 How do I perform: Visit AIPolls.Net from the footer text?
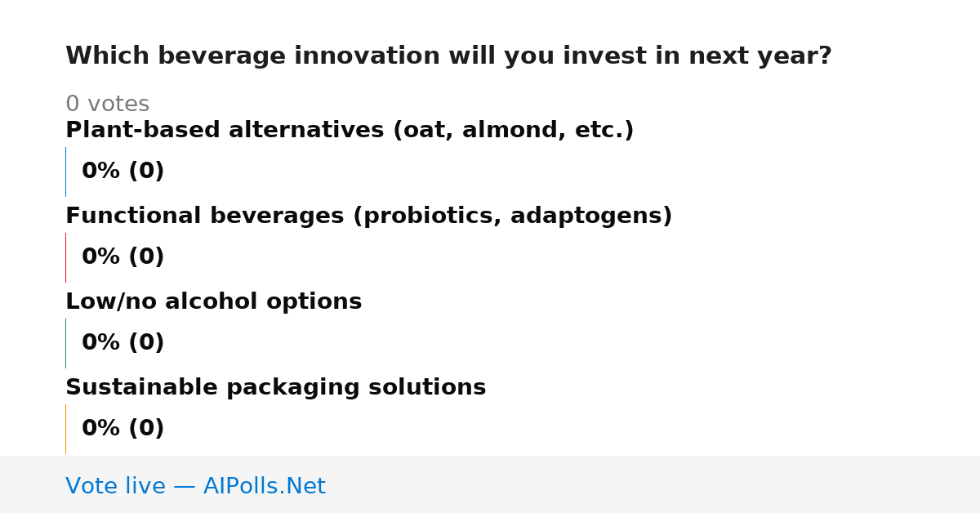(264, 487)
